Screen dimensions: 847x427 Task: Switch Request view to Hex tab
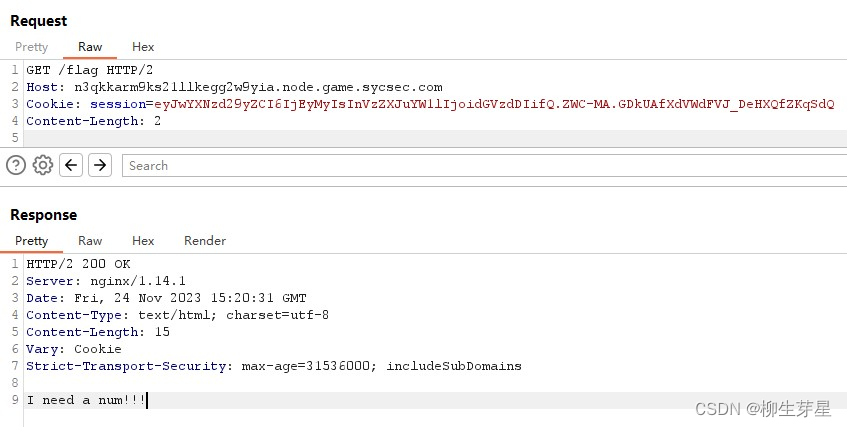click(x=143, y=47)
